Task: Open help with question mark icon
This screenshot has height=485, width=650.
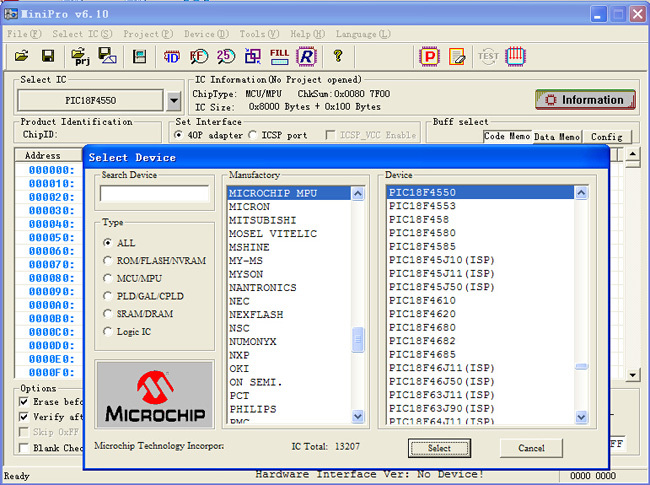Action: pyautogui.click(x=338, y=56)
